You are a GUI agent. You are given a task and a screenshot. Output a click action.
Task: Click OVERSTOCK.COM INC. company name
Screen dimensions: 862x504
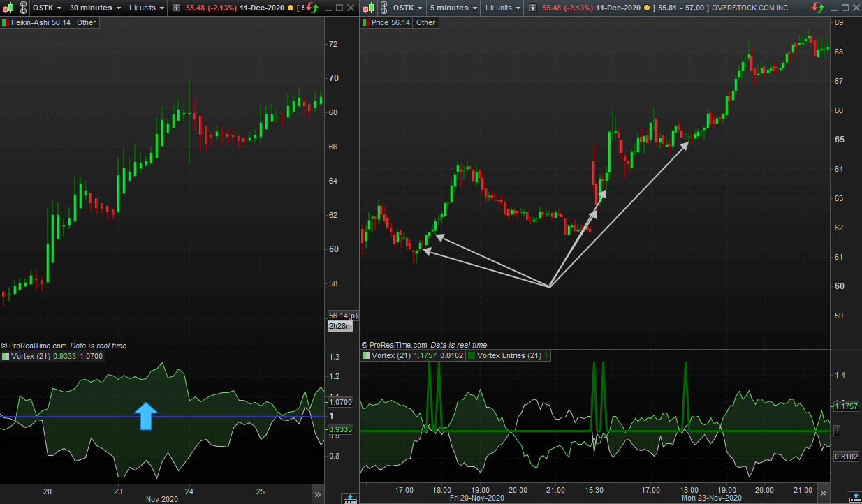tap(751, 8)
